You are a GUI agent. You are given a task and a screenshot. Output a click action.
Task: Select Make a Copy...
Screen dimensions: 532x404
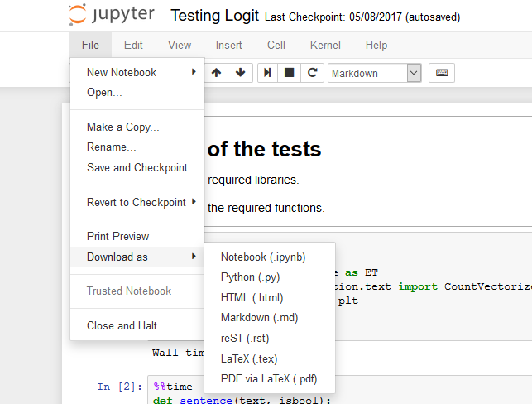(137, 127)
